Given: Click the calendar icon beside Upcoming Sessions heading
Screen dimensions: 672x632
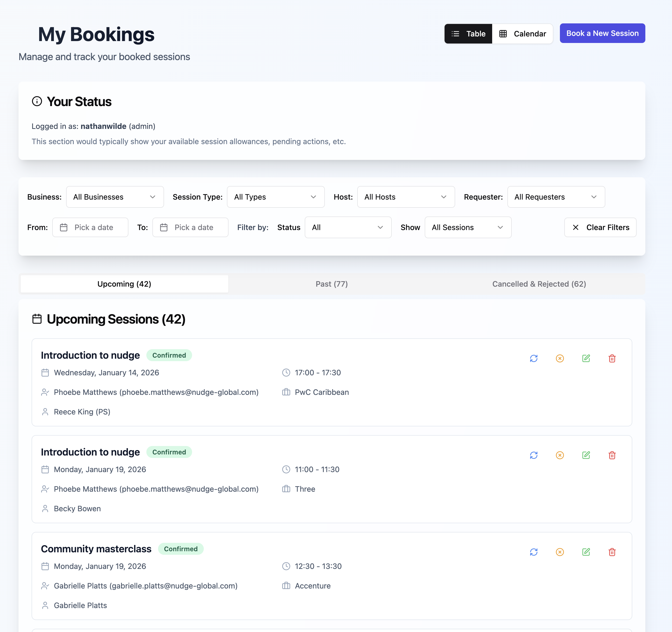Looking at the screenshot, I should (x=37, y=319).
